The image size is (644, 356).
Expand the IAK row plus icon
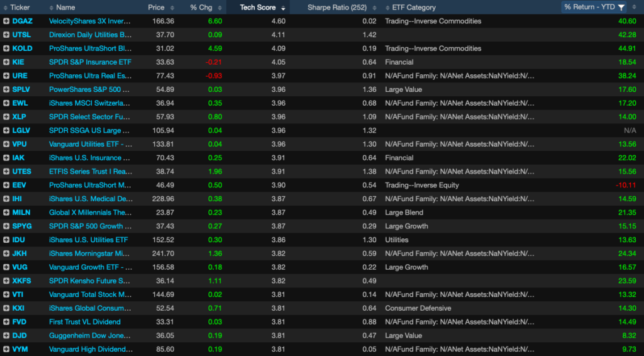click(x=6, y=158)
